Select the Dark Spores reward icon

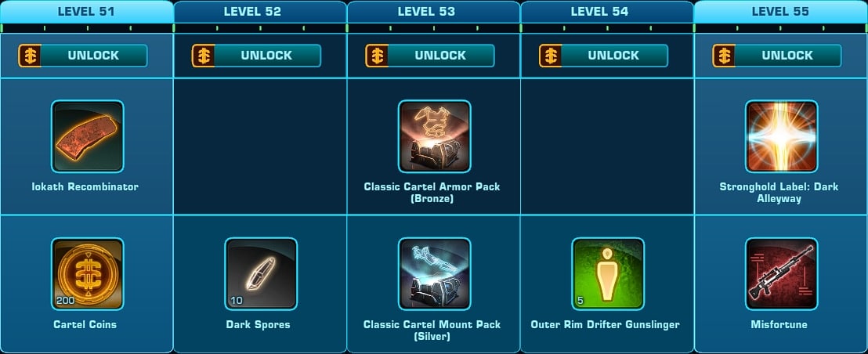(261, 274)
